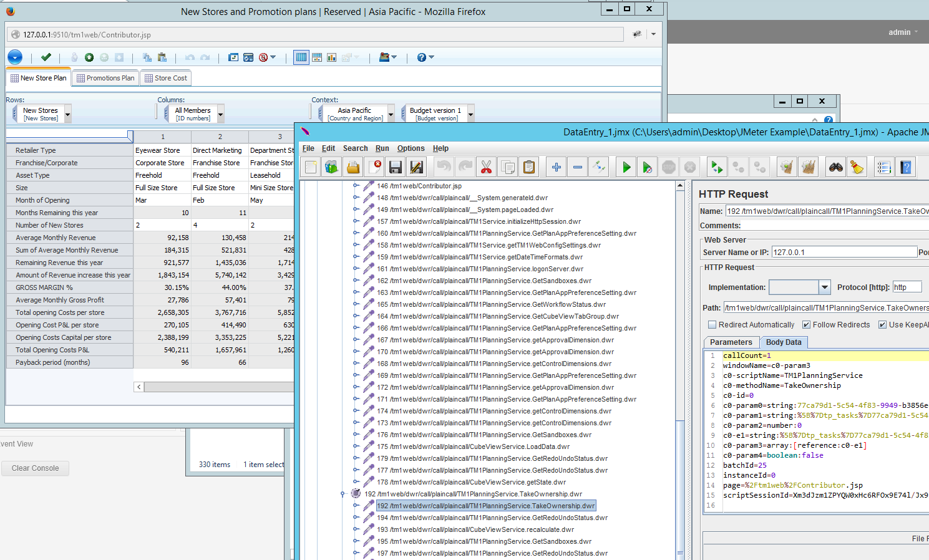
Task: Select the 193 CubeViewService.recalculate.dwr tree item
Action: pyautogui.click(x=475, y=529)
